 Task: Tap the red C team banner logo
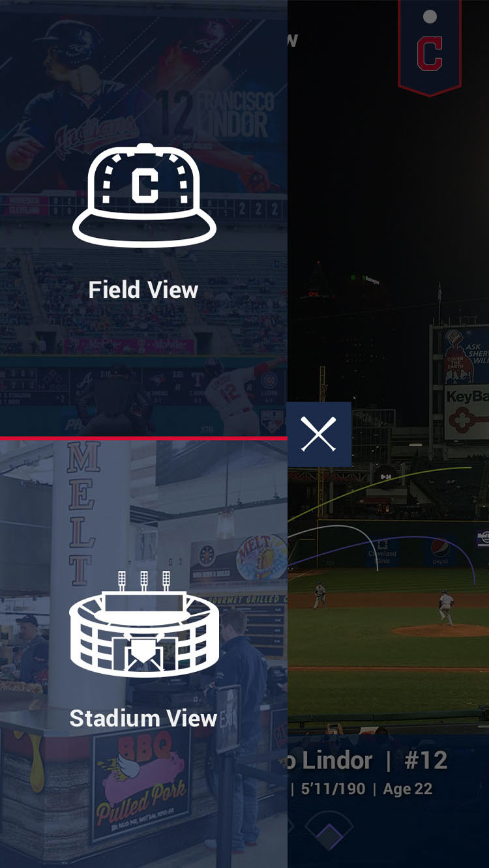coord(430,47)
